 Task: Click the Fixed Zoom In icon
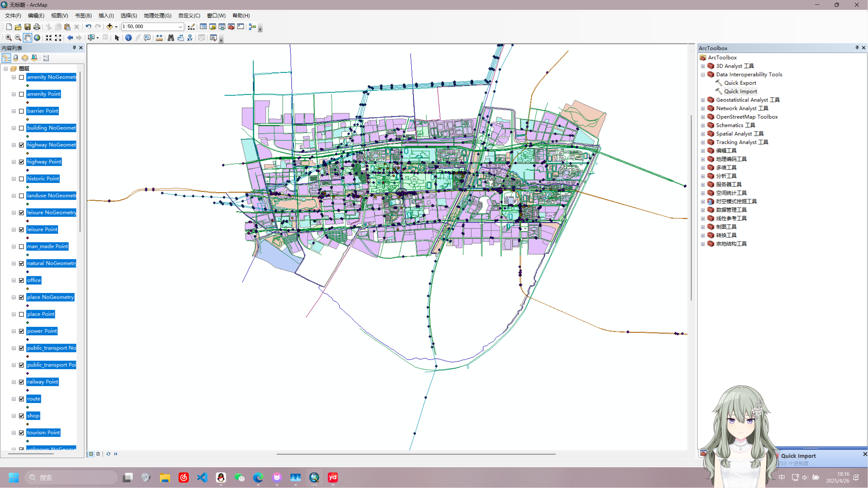(49, 38)
